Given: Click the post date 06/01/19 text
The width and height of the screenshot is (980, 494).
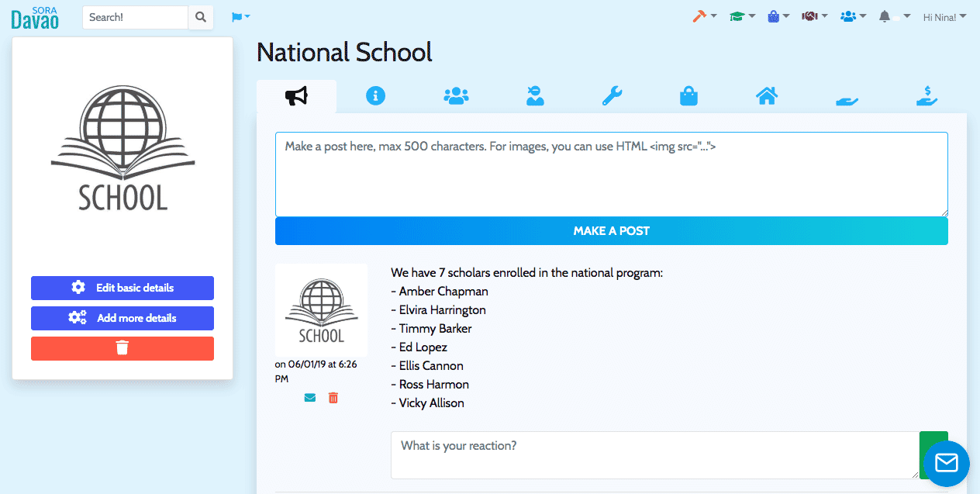Looking at the screenshot, I should (316, 371).
